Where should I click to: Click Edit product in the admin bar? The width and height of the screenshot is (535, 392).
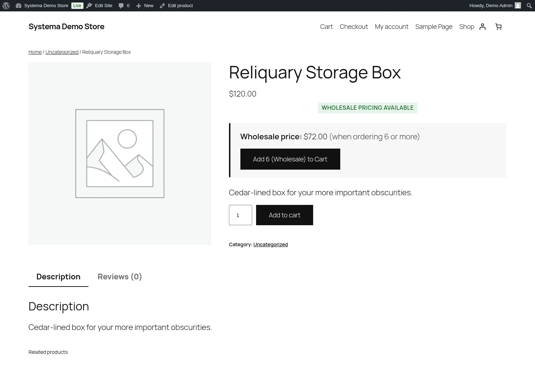point(180,6)
